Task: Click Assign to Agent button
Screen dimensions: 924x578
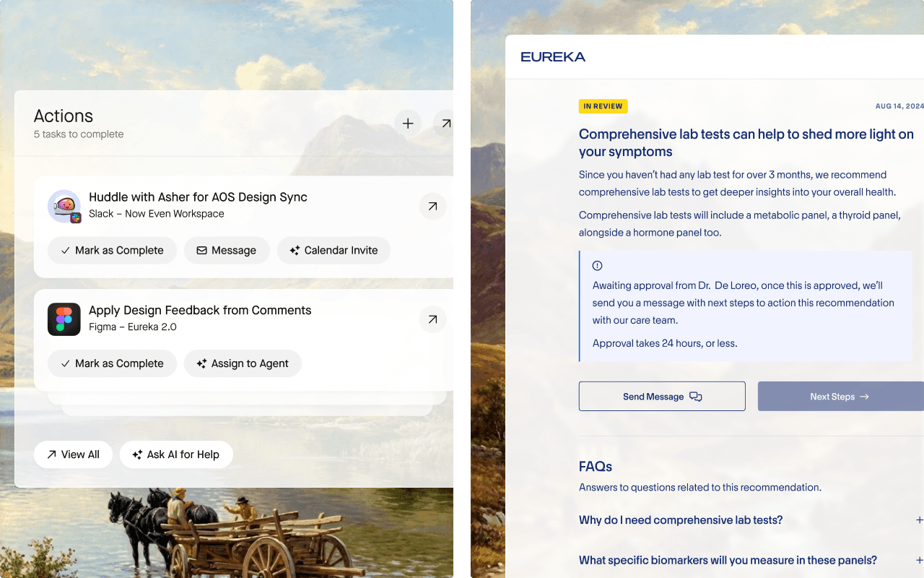Action: pyautogui.click(x=243, y=363)
